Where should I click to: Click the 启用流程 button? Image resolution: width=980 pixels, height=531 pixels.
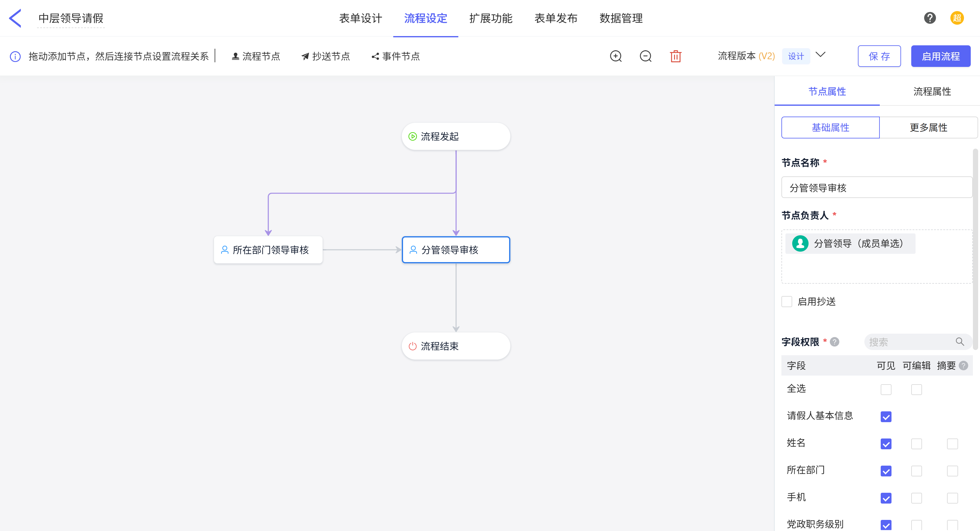point(941,56)
